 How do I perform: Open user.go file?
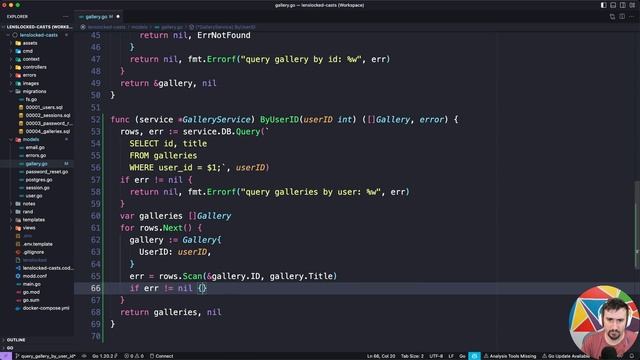pyautogui.click(x=34, y=196)
